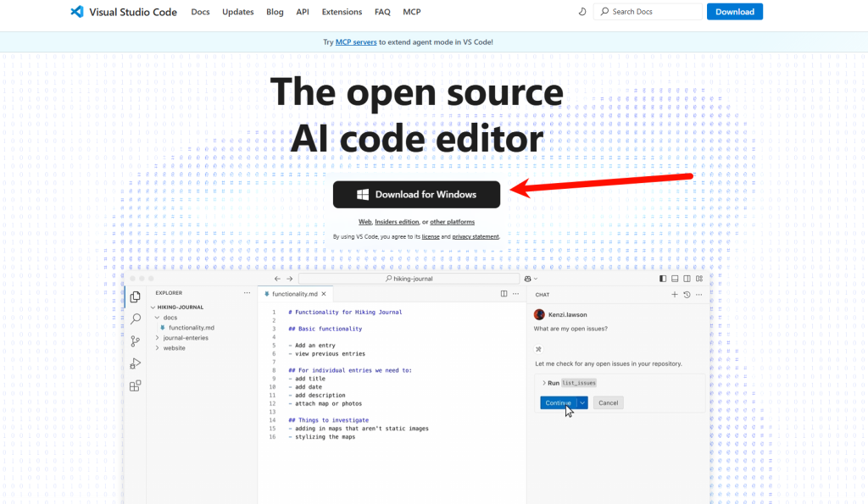Open the Docs menu item
This screenshot has width=868, height=504.
point(200,12)
